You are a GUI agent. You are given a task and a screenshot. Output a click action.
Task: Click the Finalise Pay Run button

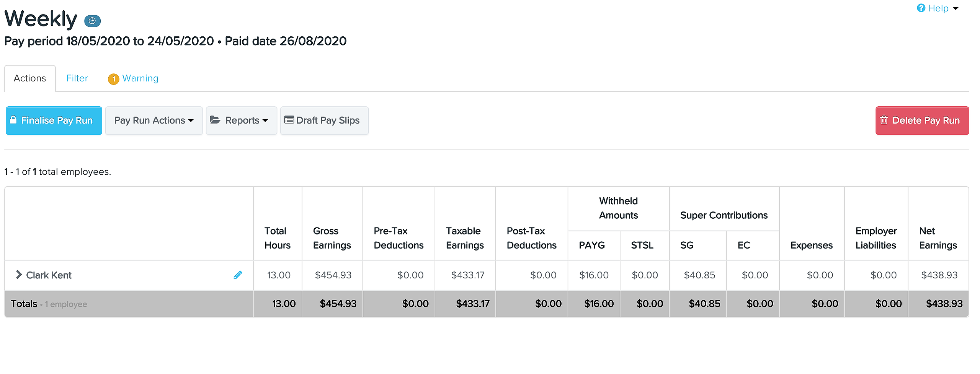point(54,120)
